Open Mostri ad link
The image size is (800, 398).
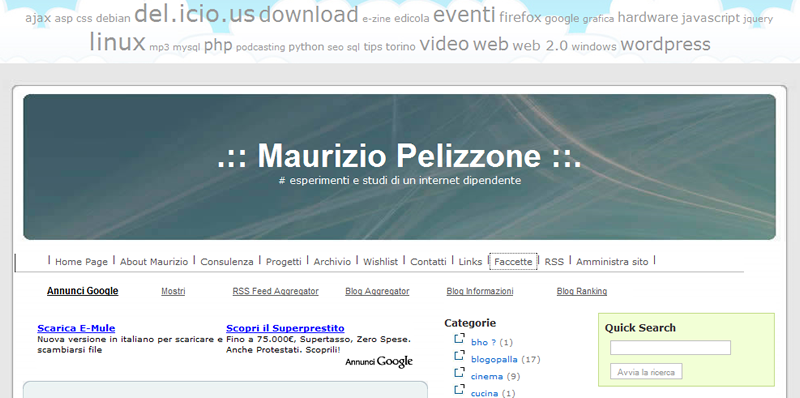coord(173,291)
